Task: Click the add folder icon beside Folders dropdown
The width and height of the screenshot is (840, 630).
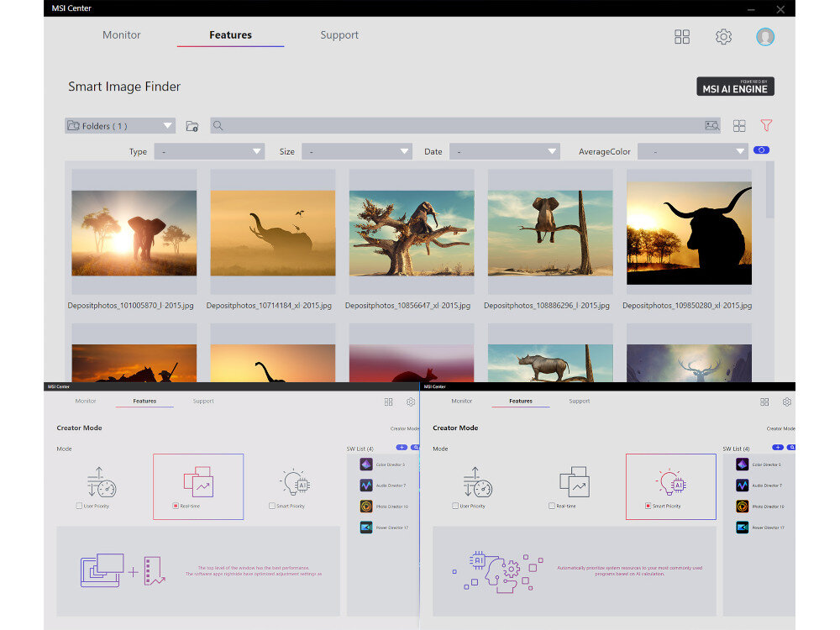Action: pyautogui.click(x=192, y=126)
